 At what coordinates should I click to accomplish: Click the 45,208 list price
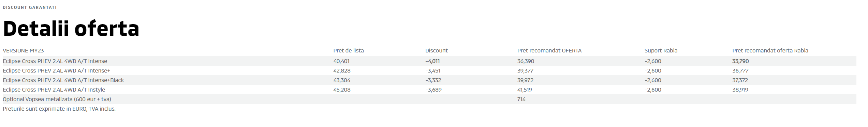[x=342, y=90]
